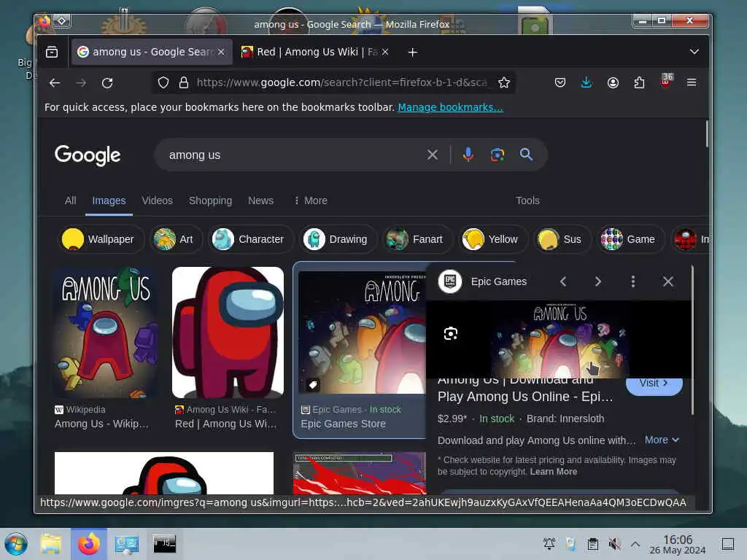Clear search text with X icon
Viewport: 747px width, 560px height.
click(x=433, y=155)
